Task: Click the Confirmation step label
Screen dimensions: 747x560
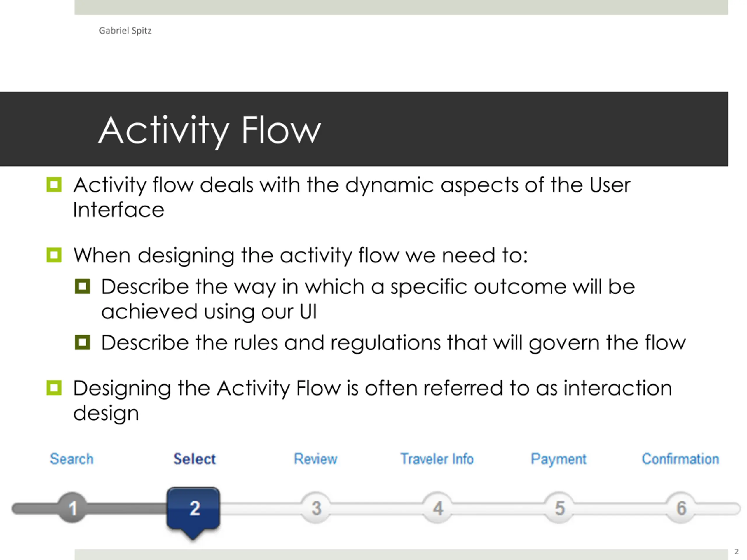Action: 680,459
